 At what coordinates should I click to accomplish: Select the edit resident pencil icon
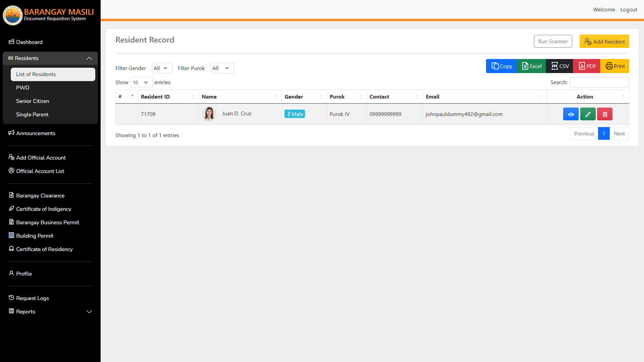[x=588, y=114]
